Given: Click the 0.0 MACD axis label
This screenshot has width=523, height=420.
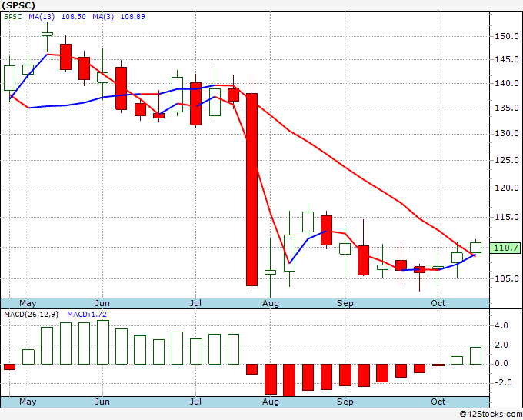Looking at the screenshot, I should 501,364.
